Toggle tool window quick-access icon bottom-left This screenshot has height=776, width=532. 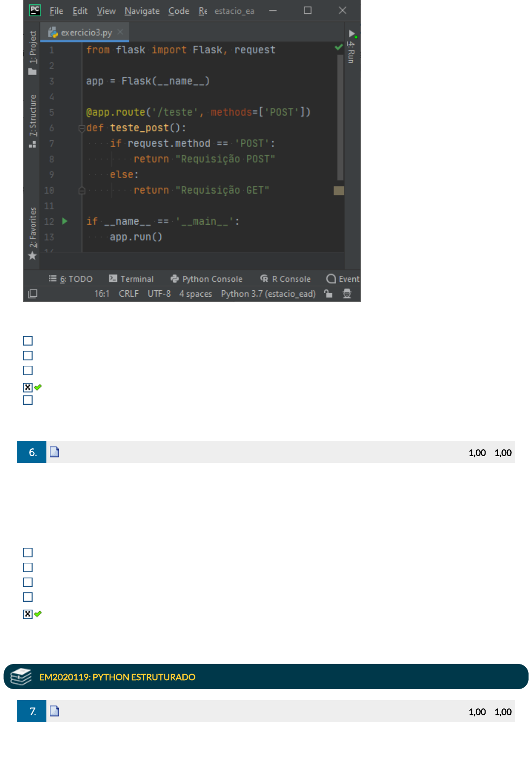click(x=33, y=294)
